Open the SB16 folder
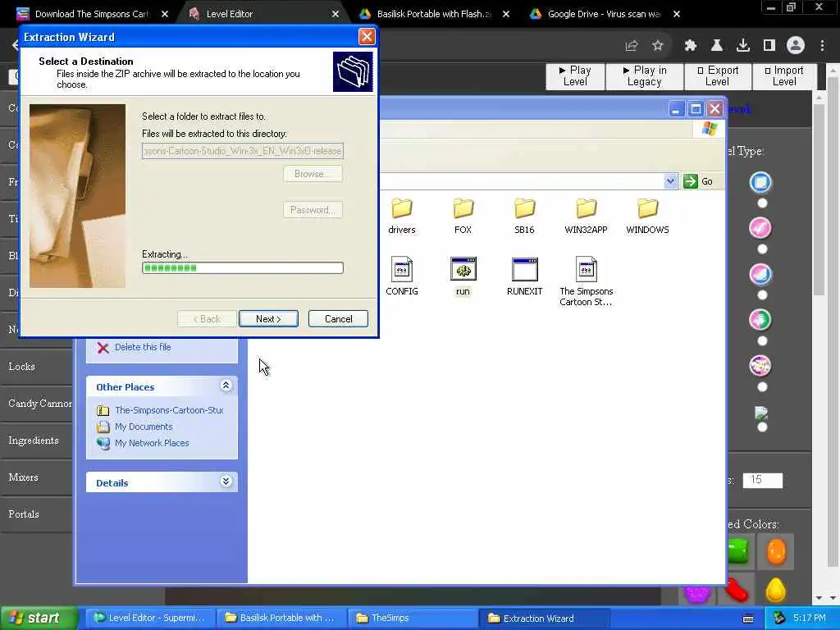This screenshot has height=630, width=840. (x=524, y=216)
